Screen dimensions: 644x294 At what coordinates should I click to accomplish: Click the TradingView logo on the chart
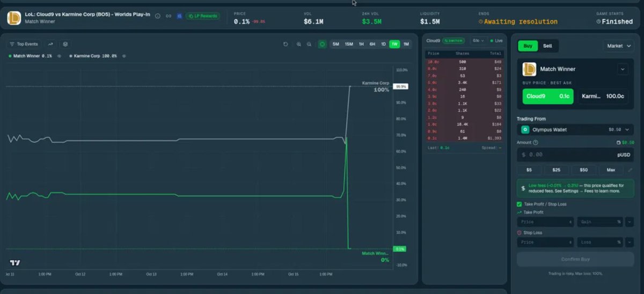click(x=14, y=263)
